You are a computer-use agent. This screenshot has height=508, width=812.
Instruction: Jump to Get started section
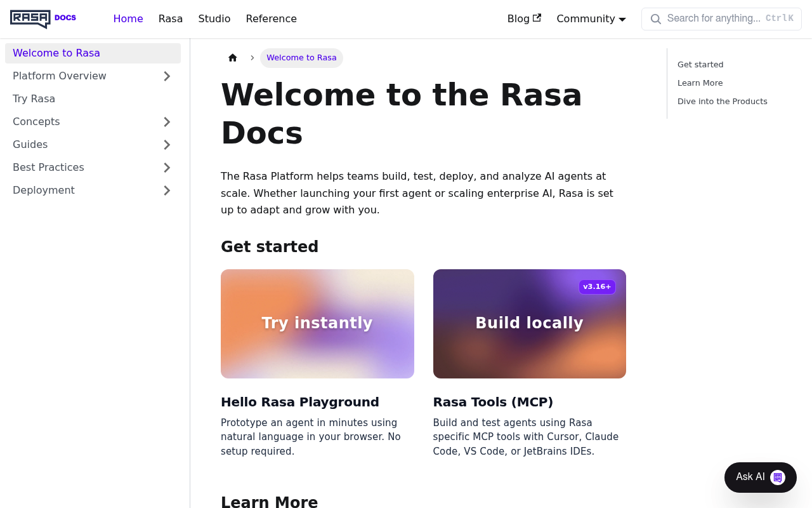pos(700,65)
